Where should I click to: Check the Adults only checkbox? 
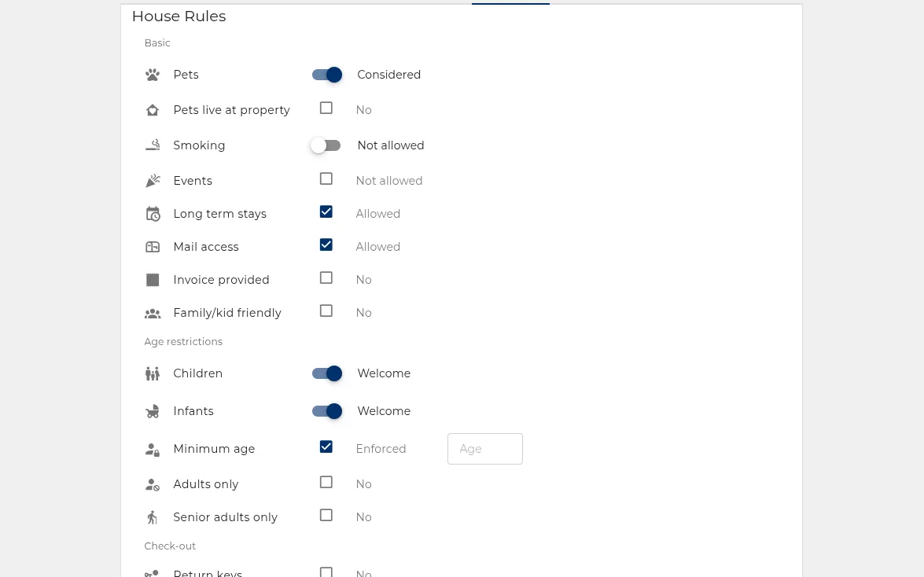pyautogui.click(x=326, y=482)
